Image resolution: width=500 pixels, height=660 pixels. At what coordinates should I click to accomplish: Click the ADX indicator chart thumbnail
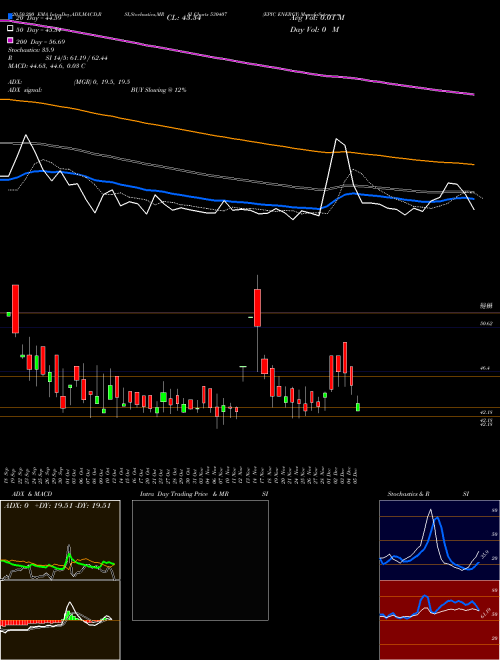(60, 540)
